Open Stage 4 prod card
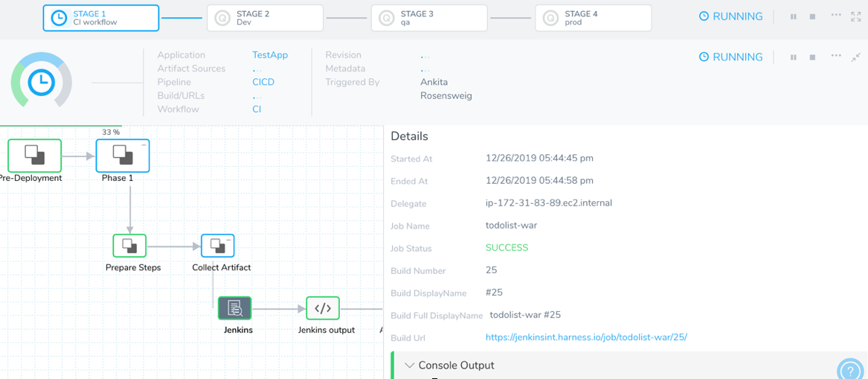Image resolution: width=868 pixels, height=379 pixels. click(594, 19)
